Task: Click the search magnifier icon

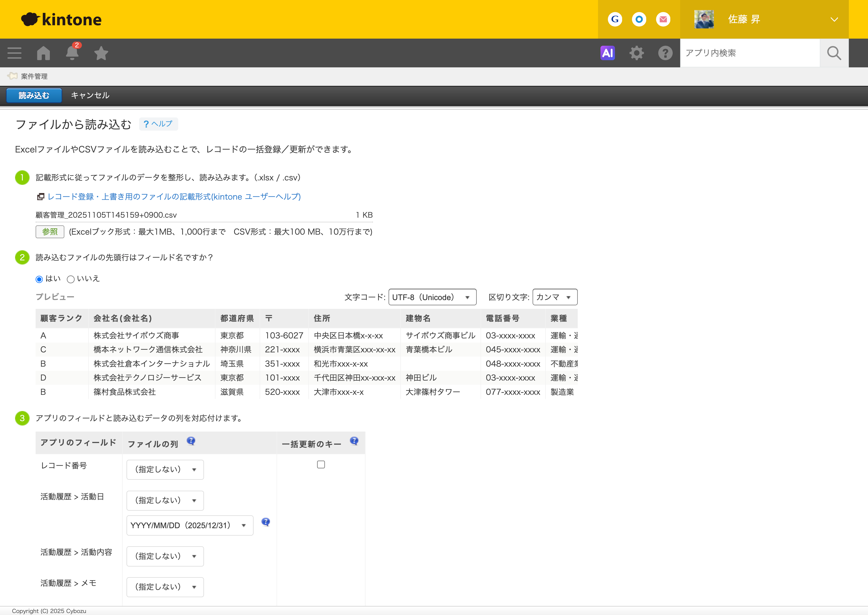Action: [x=834, y=53]
